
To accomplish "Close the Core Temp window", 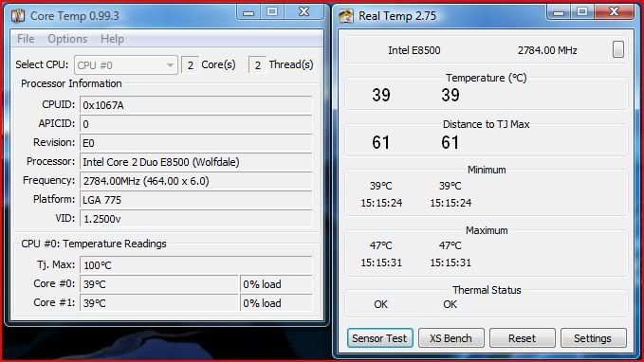I will coord(304,12).
